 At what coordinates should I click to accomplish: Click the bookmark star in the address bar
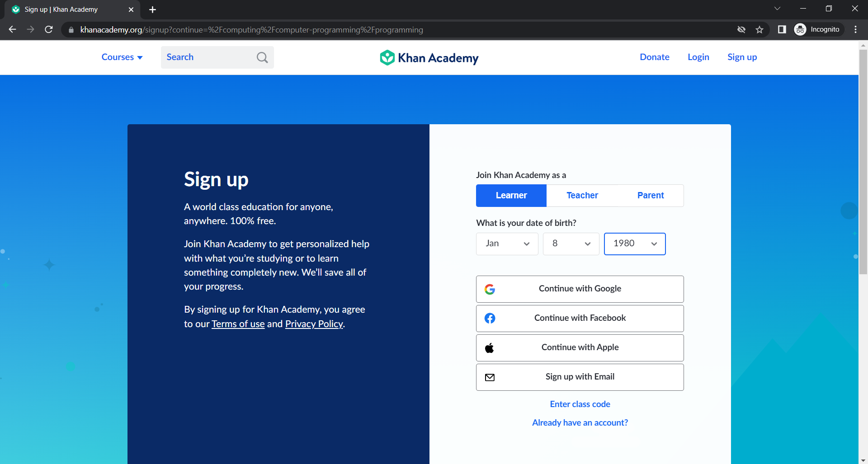tap(759, 29)
